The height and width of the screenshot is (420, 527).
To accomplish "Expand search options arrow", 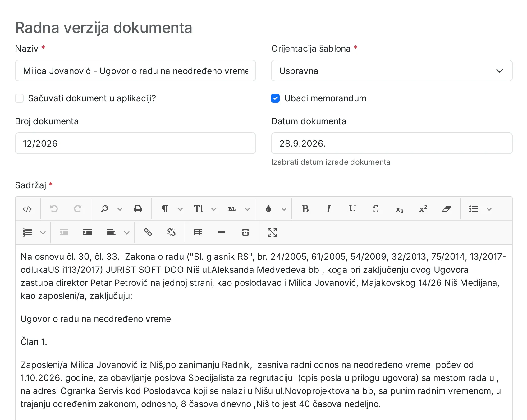I will coord(120,209).
